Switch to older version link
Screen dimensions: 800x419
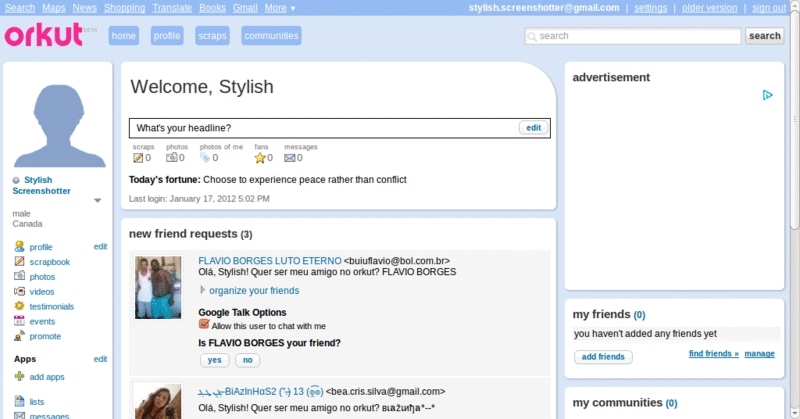709,8
